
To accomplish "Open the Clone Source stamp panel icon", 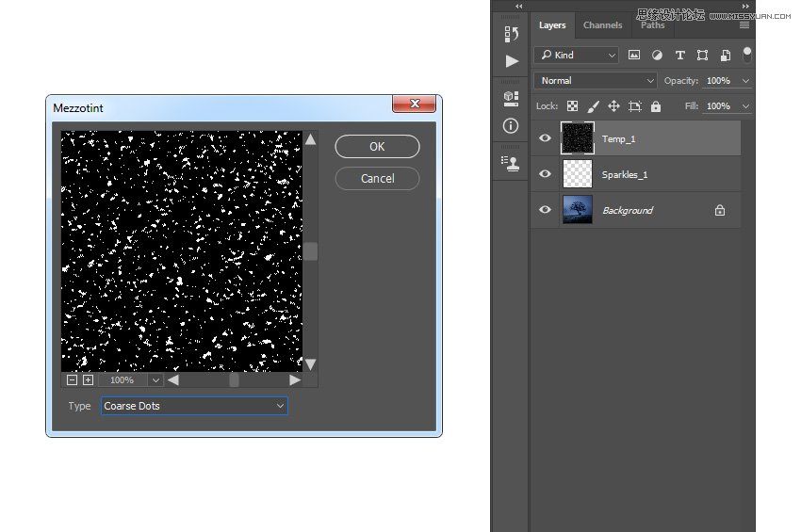I will coord(512,163).
